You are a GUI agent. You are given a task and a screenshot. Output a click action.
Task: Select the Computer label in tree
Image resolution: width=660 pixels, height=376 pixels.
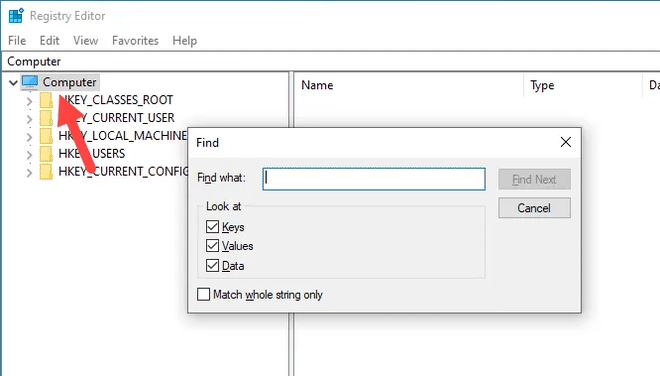69,82
